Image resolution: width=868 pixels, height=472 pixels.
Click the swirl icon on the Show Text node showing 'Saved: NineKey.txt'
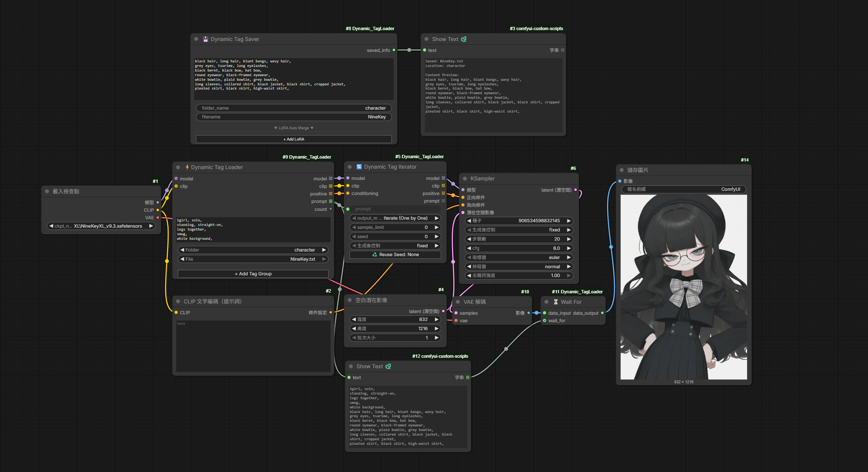(464, 39)
